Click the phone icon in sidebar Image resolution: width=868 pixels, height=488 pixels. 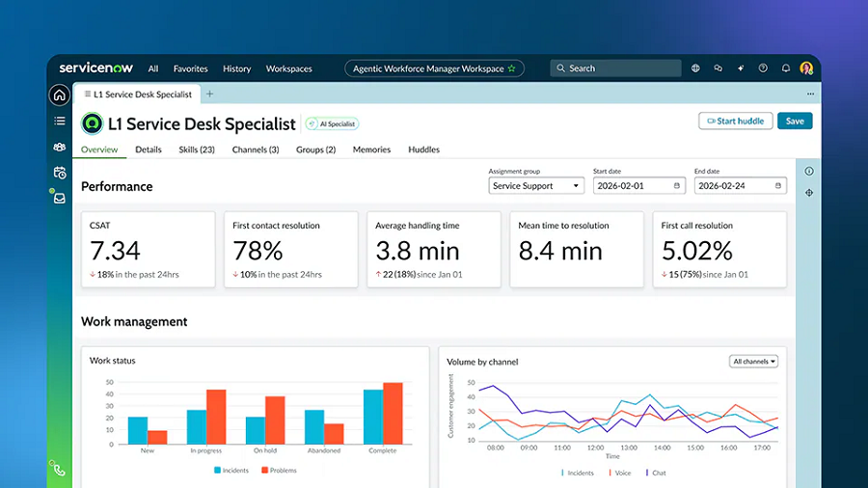60,470
